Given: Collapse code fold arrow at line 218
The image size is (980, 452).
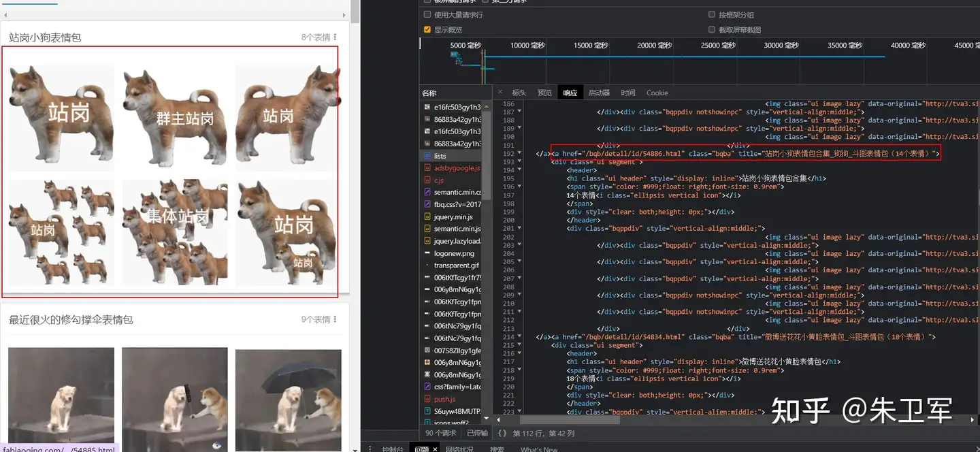Looking at the screenshot, I should coord(519,370).
